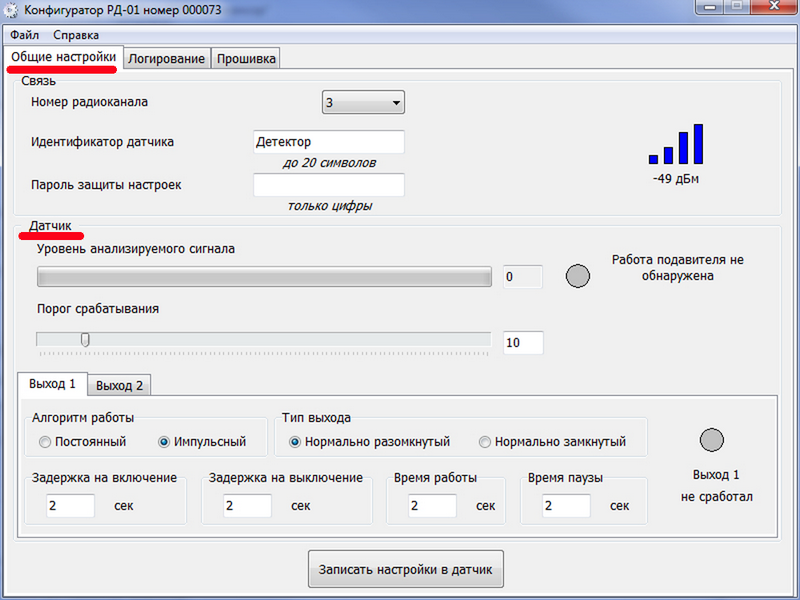Click Записать настройки в датчик button
Viewport: 800px width, 600px height.
click(x=406, y=569)
